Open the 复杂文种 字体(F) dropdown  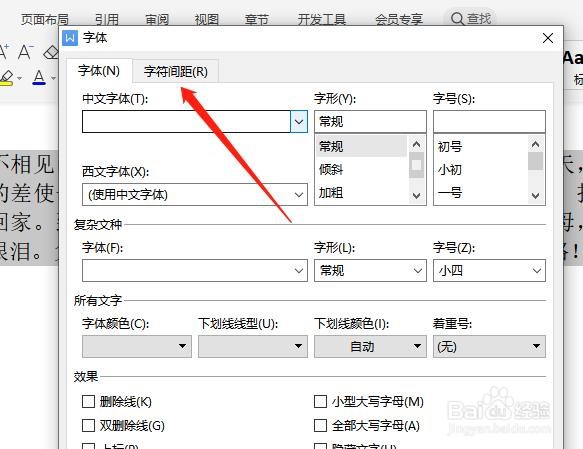pos(195,270)
